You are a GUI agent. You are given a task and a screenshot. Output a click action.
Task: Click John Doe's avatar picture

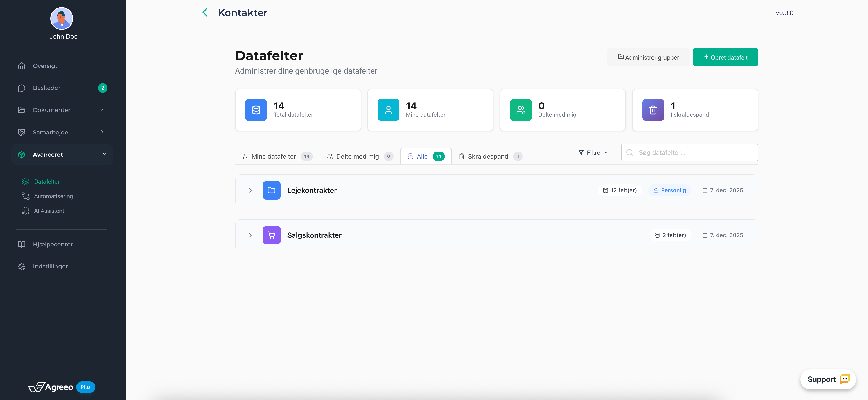pyautogui.click(x=62, y=19)
